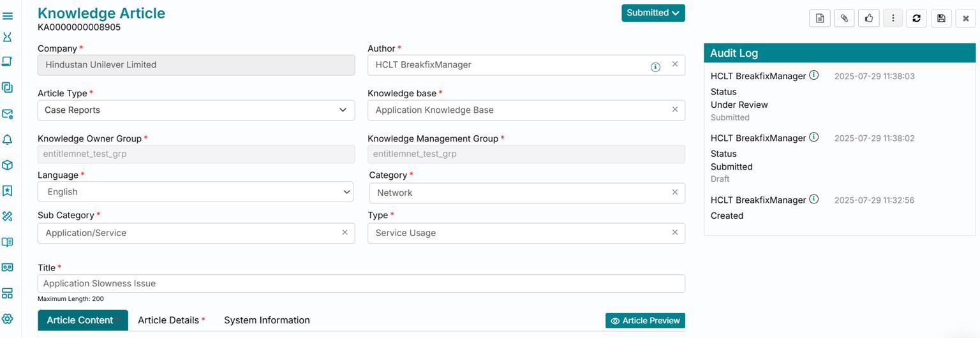Viewport: 980px width, 338px height.
Task: Click the Title input field
Action: tap(360, 284)
